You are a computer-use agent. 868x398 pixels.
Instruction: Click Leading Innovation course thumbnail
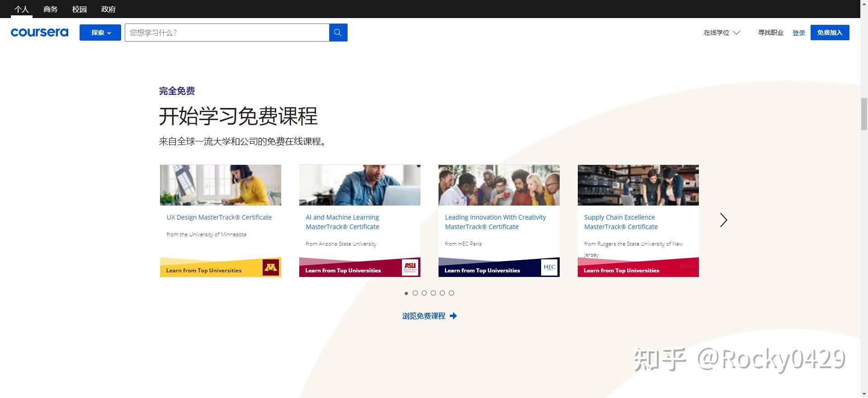pyautogui.click(x=499, y=185)
